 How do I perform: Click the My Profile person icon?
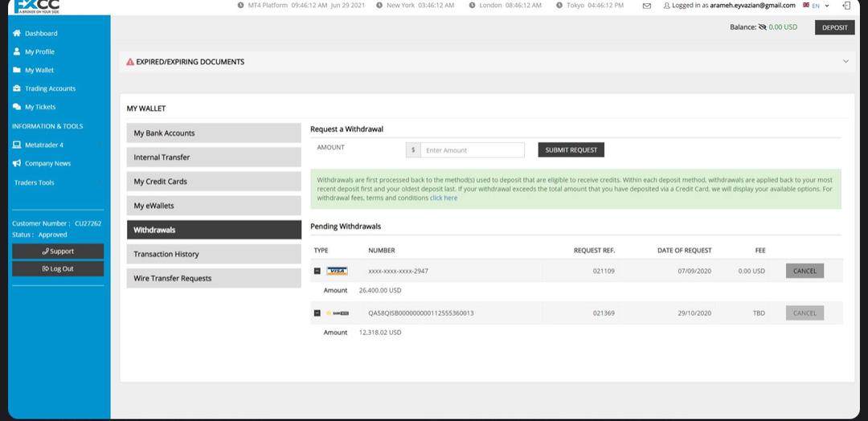17,51
